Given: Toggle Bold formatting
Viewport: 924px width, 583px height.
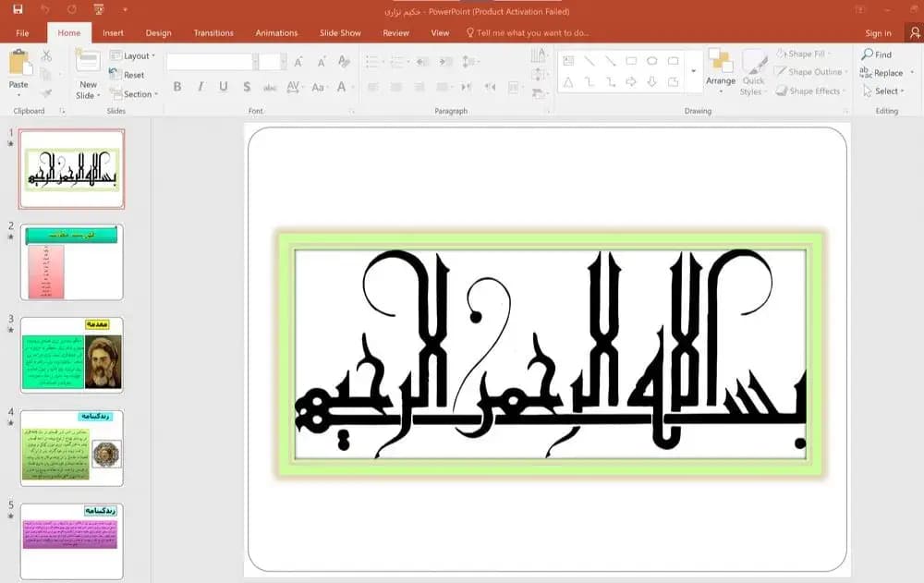Looking at the screenshot, I should pos(177,87).
